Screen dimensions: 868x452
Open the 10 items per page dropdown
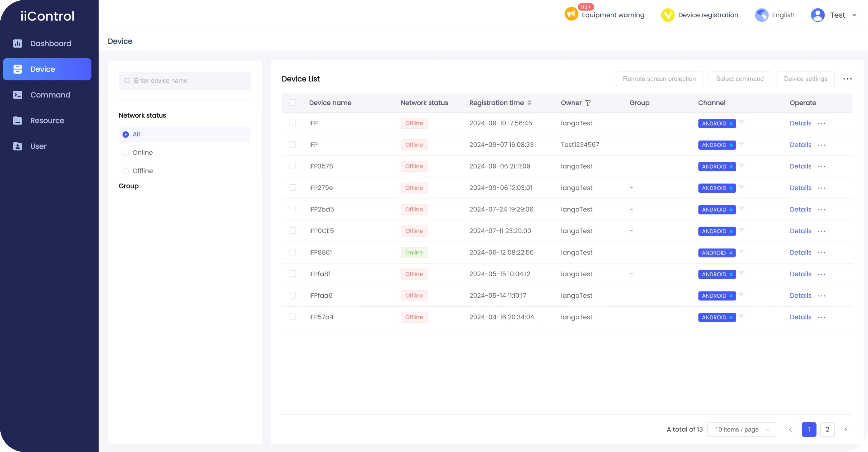[742, 429]
